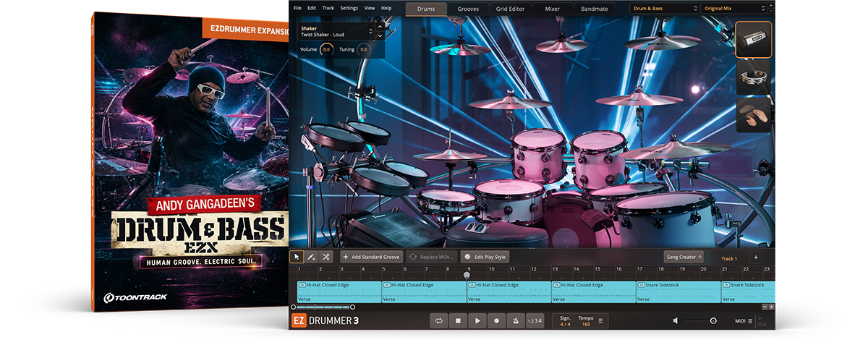Collapse the Hi-Hat block starting at bar 1

tap(302, 285)
